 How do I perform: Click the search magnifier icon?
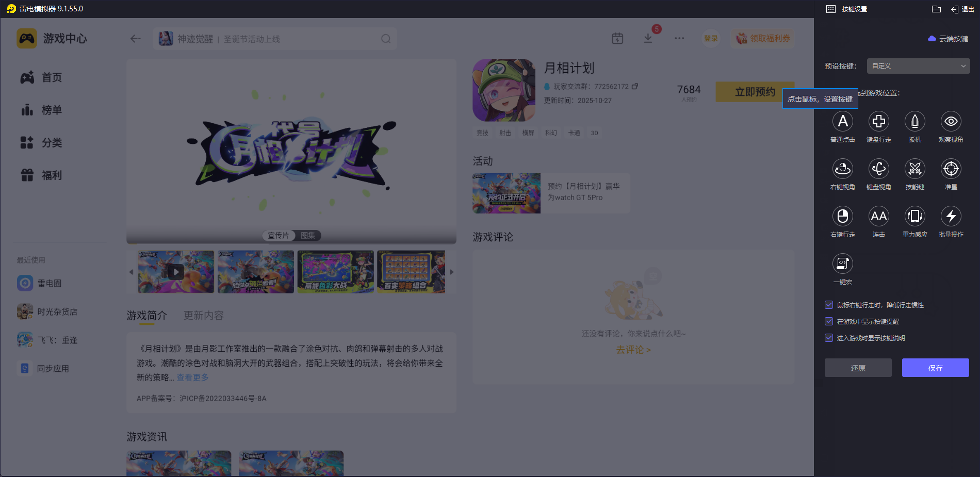[x=386, y=39]
